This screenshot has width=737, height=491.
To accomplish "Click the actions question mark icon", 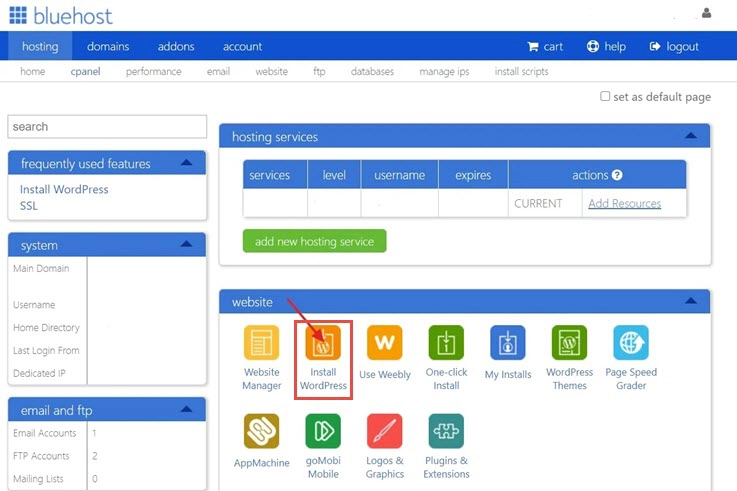I will pos(617,175).
